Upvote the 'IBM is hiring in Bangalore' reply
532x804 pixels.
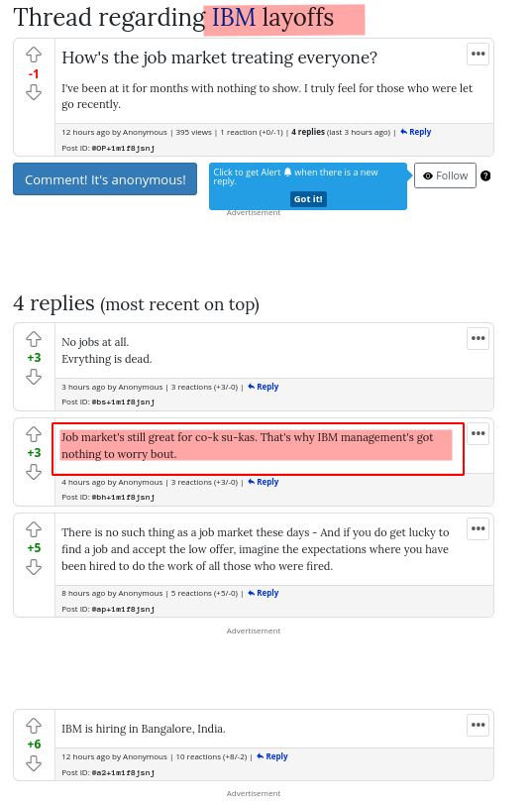point(34,726)
